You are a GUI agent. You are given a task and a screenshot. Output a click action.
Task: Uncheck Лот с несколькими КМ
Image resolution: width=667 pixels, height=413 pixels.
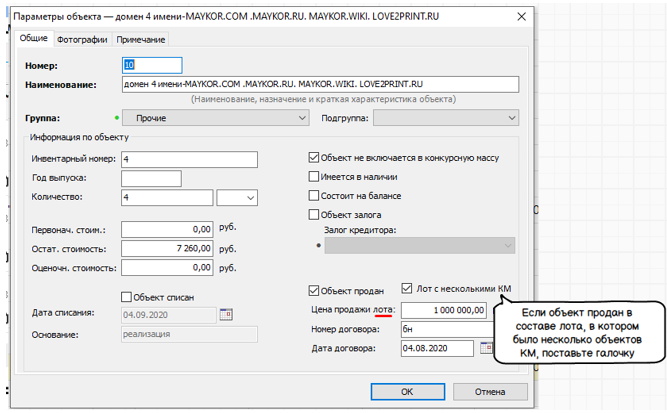point(407,289)
